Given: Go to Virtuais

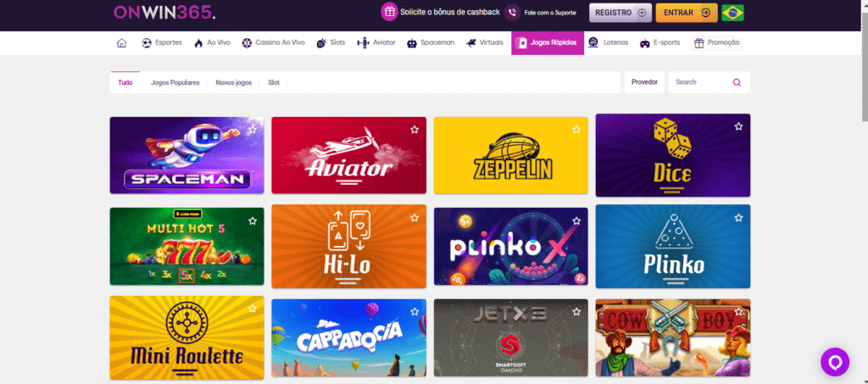Looking at the screenshot, I should pos(485,42).
